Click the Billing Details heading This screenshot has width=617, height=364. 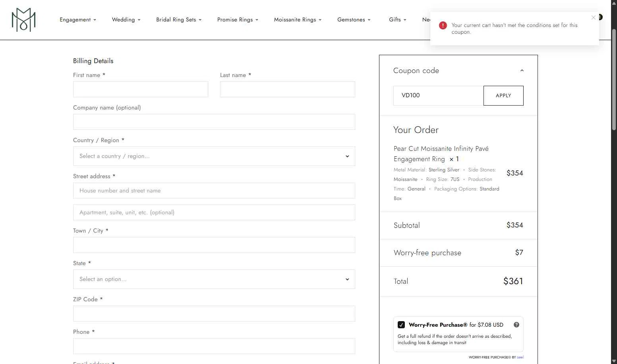(x=93, y=61)
